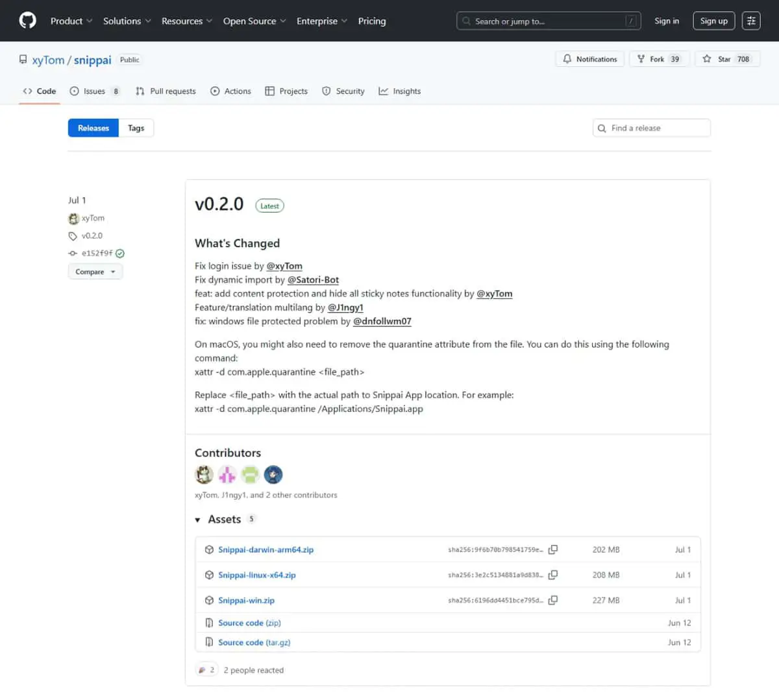779x700 pixels.
Task: Click the GitHub logo icon
Action: tap(27, 21)
